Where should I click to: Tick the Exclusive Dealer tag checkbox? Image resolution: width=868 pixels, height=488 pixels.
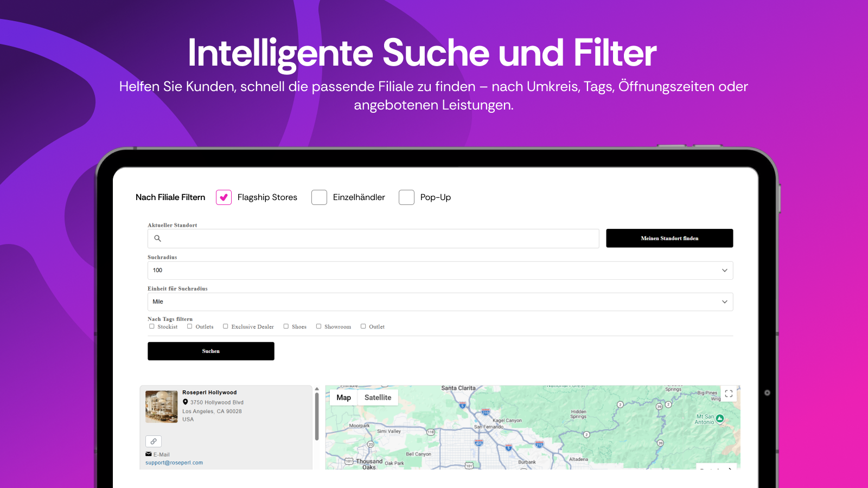tap(226, 326)
